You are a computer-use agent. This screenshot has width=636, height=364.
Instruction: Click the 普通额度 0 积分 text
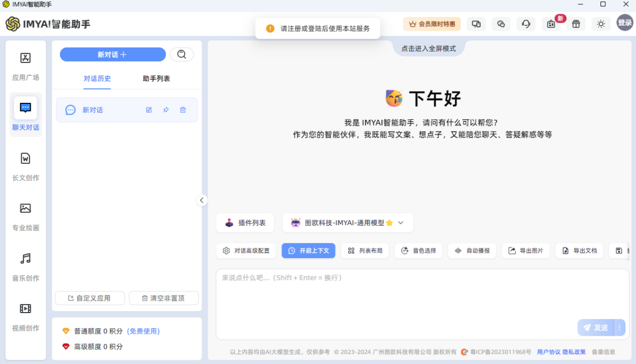click(x=98, y=331)
